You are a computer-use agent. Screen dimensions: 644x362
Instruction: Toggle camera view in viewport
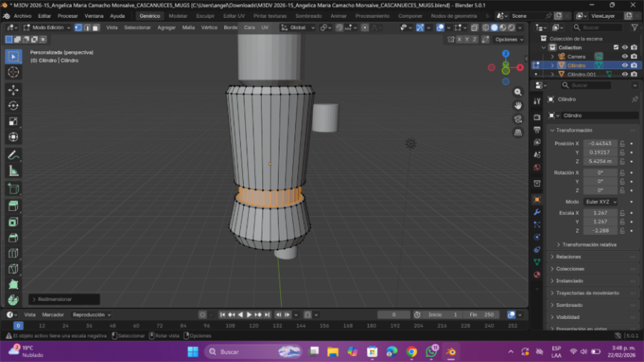518,119
